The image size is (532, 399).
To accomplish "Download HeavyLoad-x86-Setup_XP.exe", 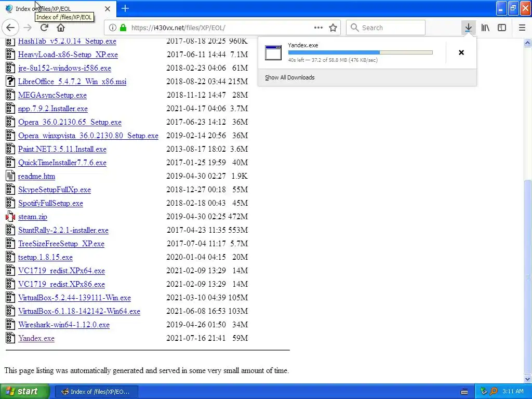I will click(68, 55).
